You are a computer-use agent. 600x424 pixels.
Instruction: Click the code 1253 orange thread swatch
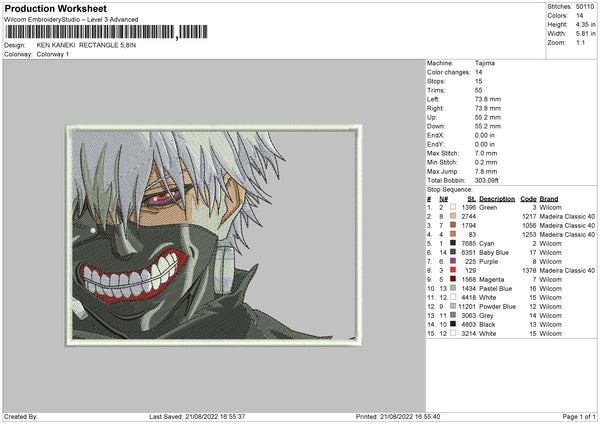coord(453,234)
